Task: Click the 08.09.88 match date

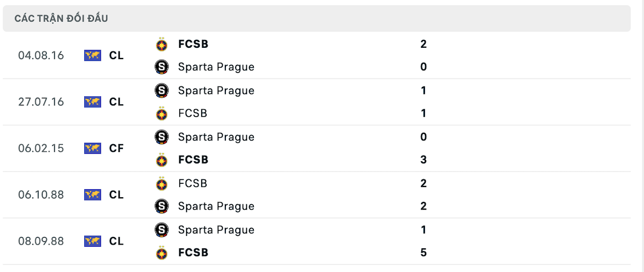Action: click(41, 241)
